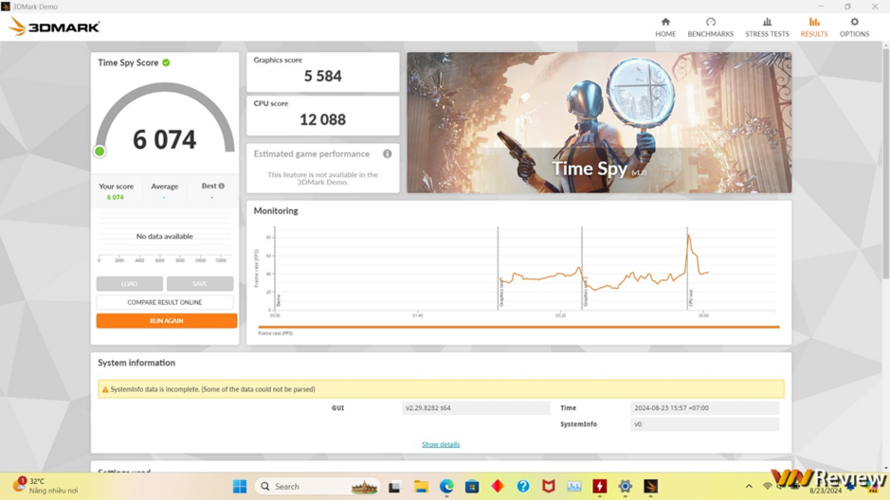Click the Time value field
Screen dimensions: 890x500
click(704, 407)
